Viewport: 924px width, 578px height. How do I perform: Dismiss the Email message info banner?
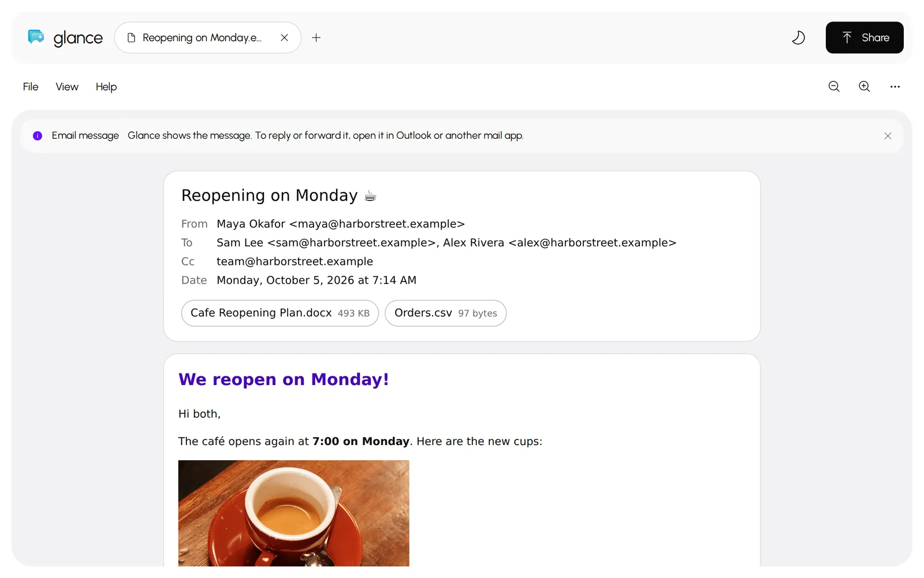point(888,136)
